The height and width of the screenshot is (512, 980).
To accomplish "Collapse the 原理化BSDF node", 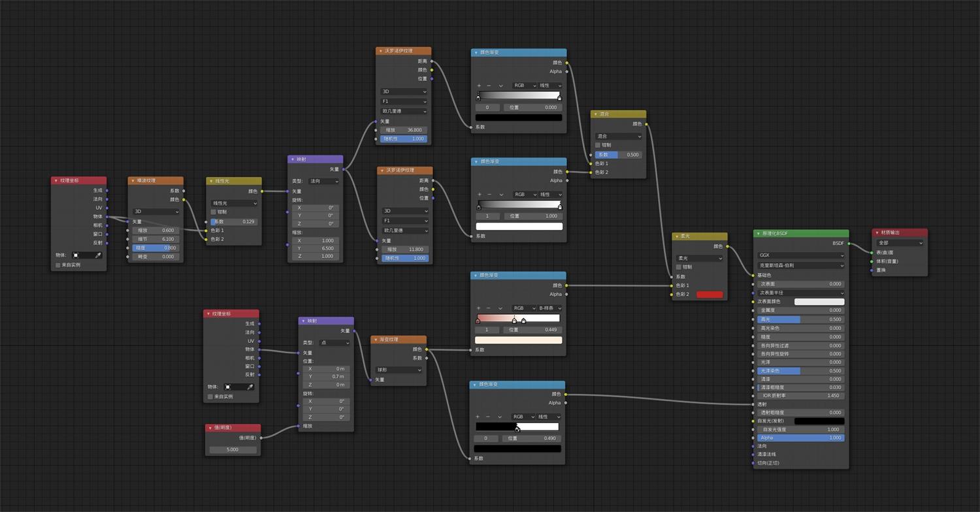I will [758, 234].
